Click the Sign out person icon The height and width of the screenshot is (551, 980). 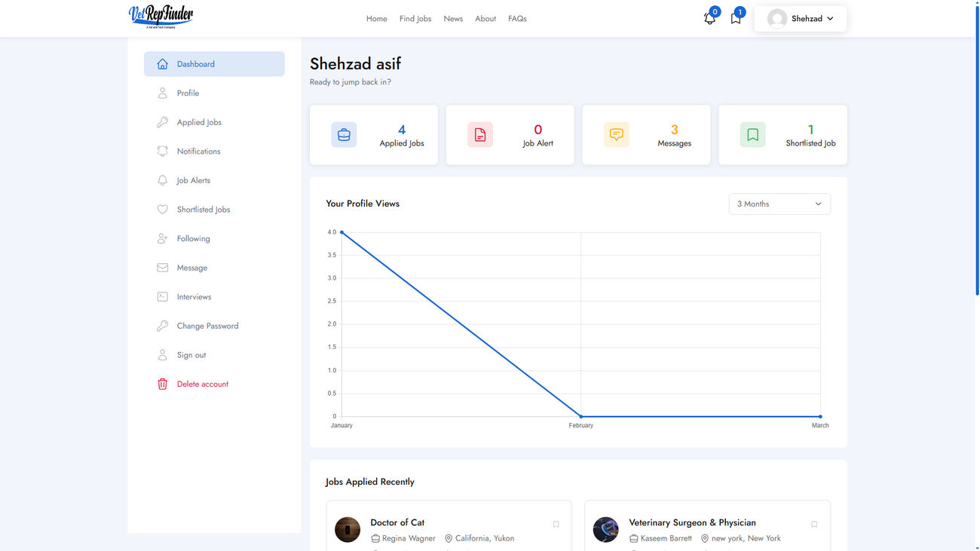(162, 355)
